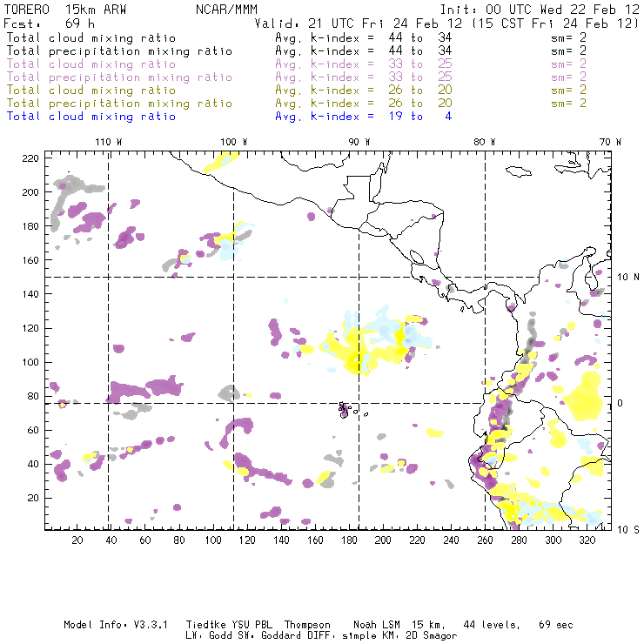This screenshot has height=644, width=644.
Task: Select the "20" tick on the vertical axis
Action: 33,498
